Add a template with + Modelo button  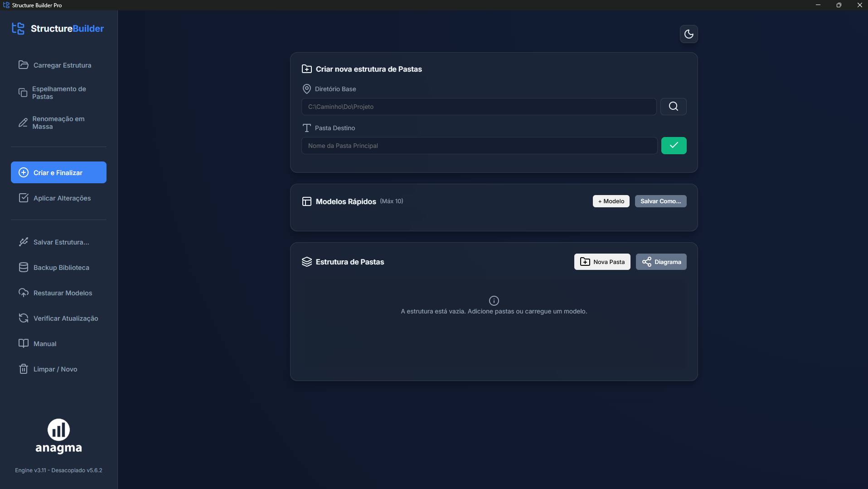(611, 201)
